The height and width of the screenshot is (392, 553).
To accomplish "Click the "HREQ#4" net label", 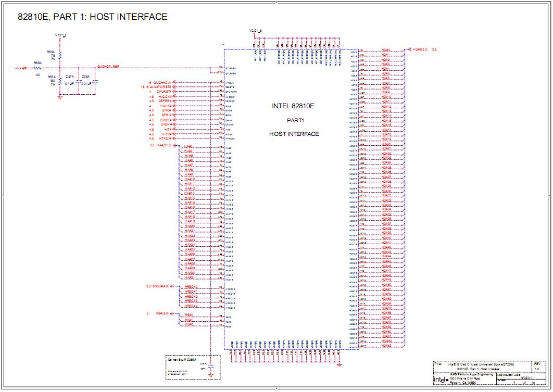I will pyautogui.click(x=191, y=306).
